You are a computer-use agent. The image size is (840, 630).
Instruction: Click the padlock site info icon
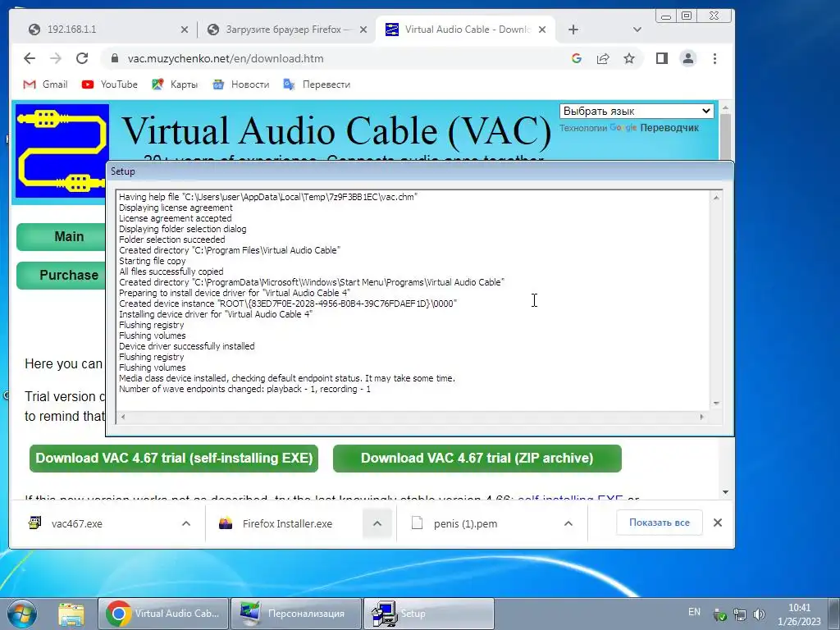[114, 58]
